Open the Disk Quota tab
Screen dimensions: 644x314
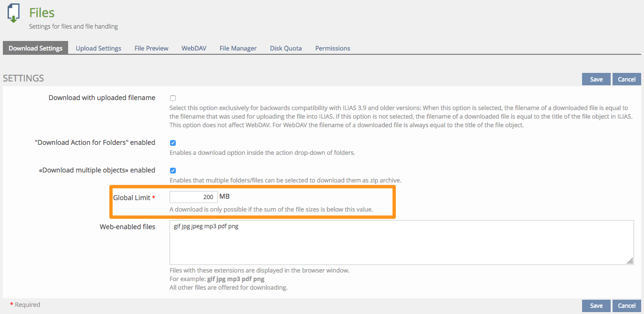[286, 48]
